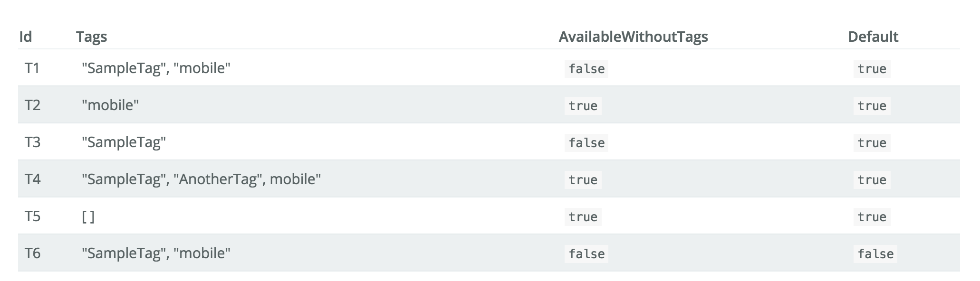980x281 pixels.
Task: Click the Tags cell in row T2
Action: pyautogui.click(x=110, y=105)
